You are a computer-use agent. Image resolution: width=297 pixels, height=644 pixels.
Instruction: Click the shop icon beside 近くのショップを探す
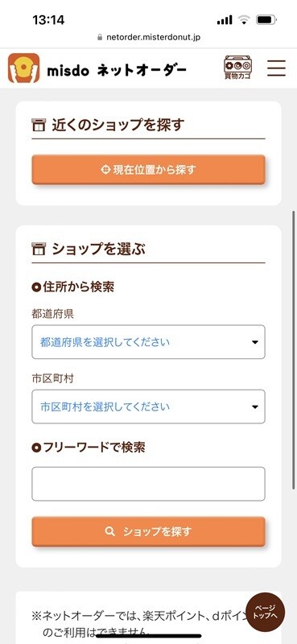(x=38, y=125)
